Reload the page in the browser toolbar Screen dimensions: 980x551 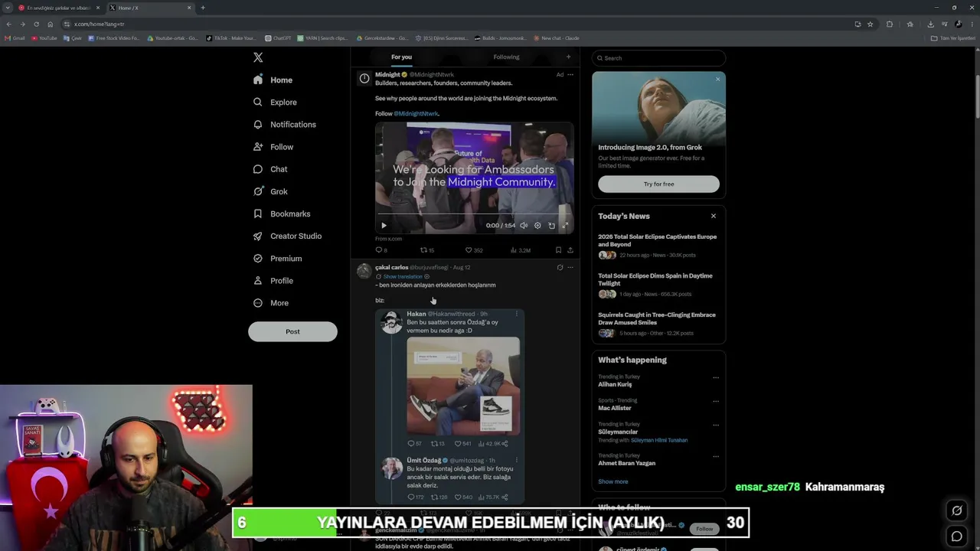coord(36,24)
